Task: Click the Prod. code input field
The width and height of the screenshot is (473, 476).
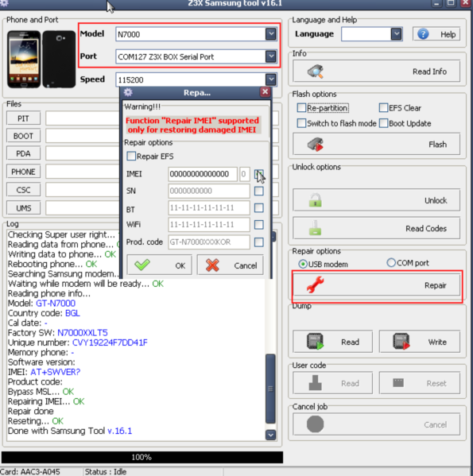Action: click(209, 242)
